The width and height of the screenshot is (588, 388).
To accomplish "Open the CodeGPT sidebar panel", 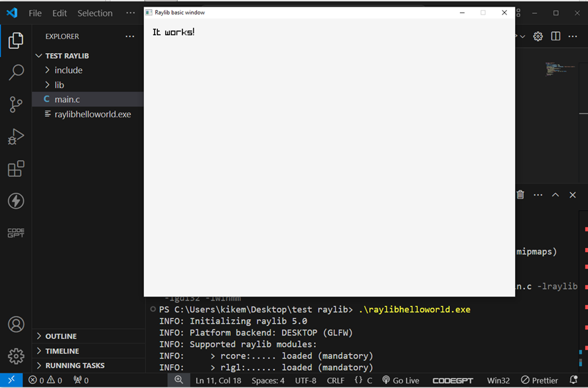I will click(x=16, y=233).
